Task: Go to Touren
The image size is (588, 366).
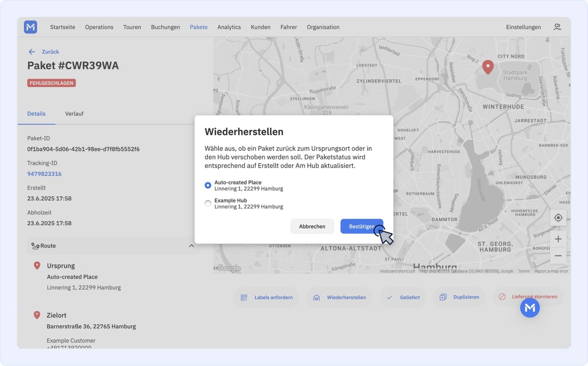Action: 132,27
